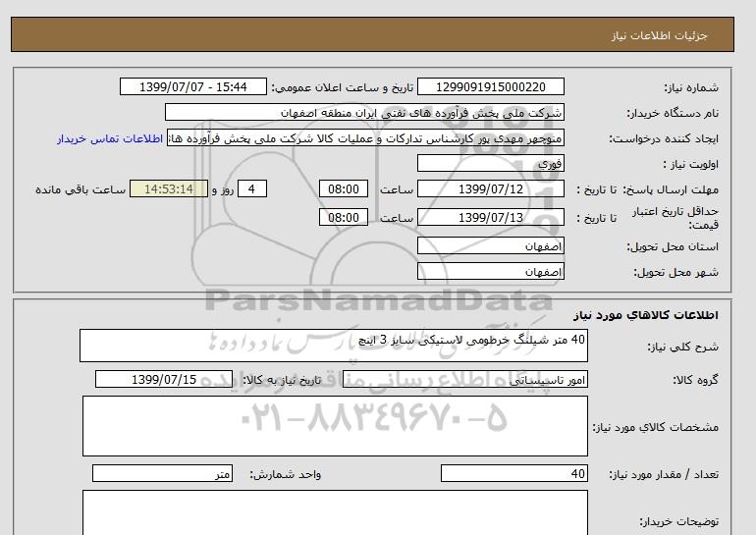Viewport: 756px width, 535px height.
Task: Click the goods group field امور تاسیساتی
Action: tap(465, 379)
